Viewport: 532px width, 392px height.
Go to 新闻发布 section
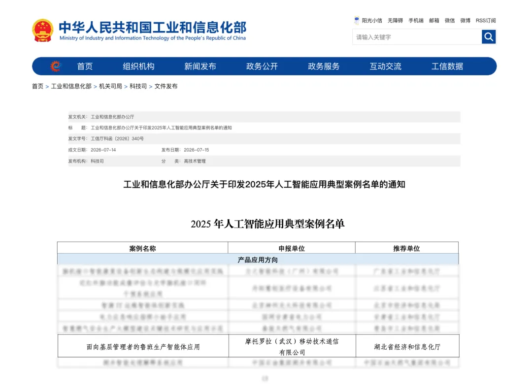tap(200, 66)
